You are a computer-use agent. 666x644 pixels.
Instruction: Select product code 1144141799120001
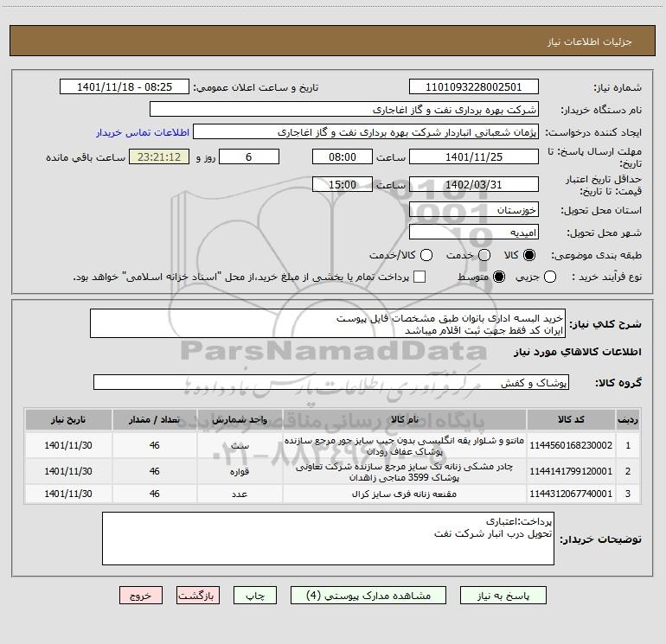571,471
